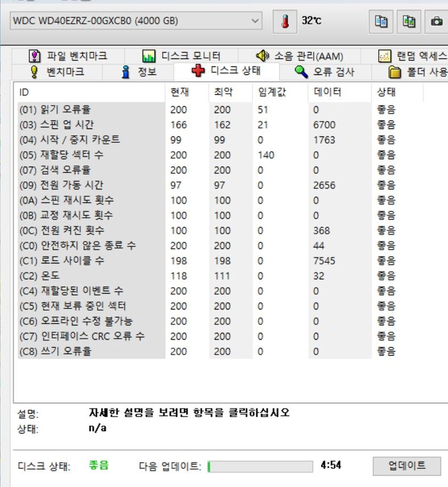Select the (01) 읽기 오류율 row
The width and height of the screenshot is (448, 487).
coord(220,109)
